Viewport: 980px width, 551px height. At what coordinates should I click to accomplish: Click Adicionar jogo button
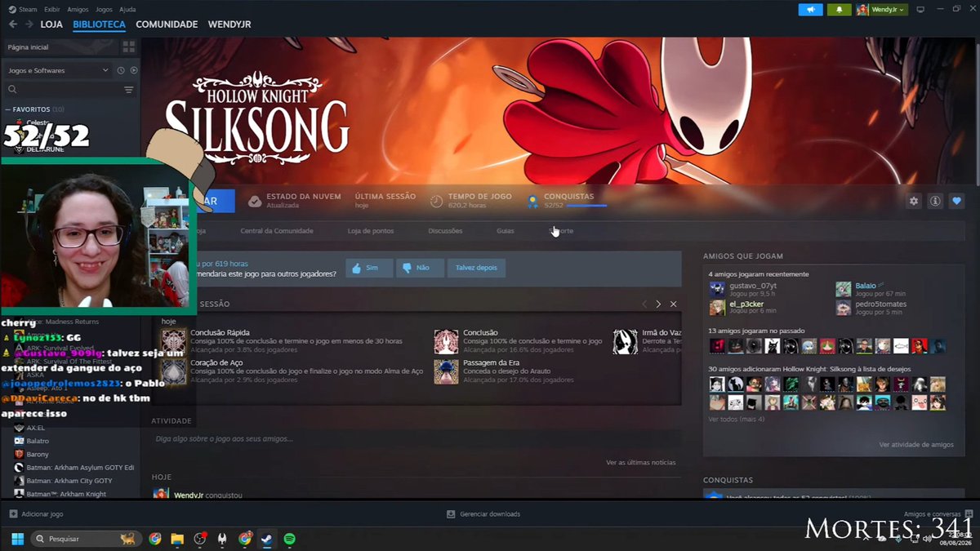[36, 514]
